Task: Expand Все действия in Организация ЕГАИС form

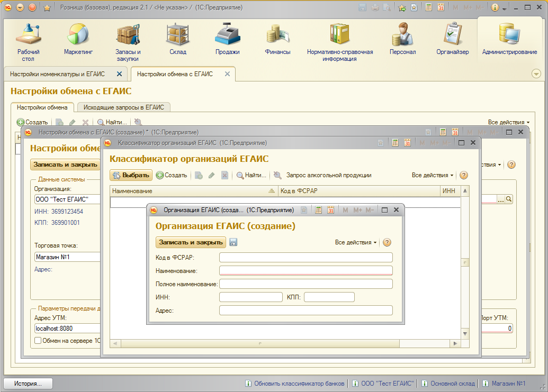Action: (356, 242)
